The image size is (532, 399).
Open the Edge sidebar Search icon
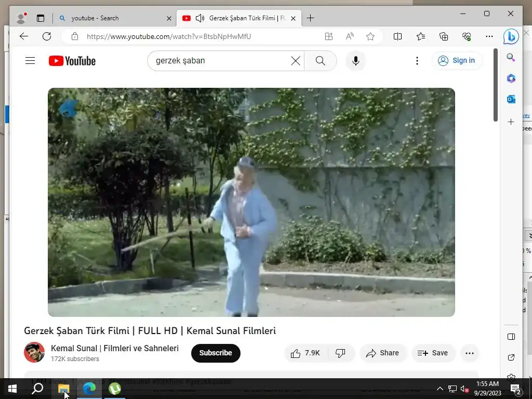click(511, 57)
